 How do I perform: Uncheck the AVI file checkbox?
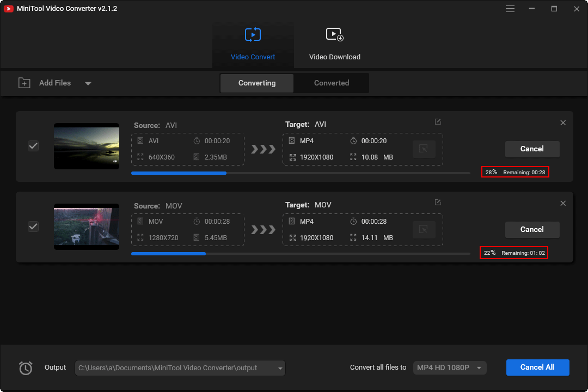(x=33, y=146)
